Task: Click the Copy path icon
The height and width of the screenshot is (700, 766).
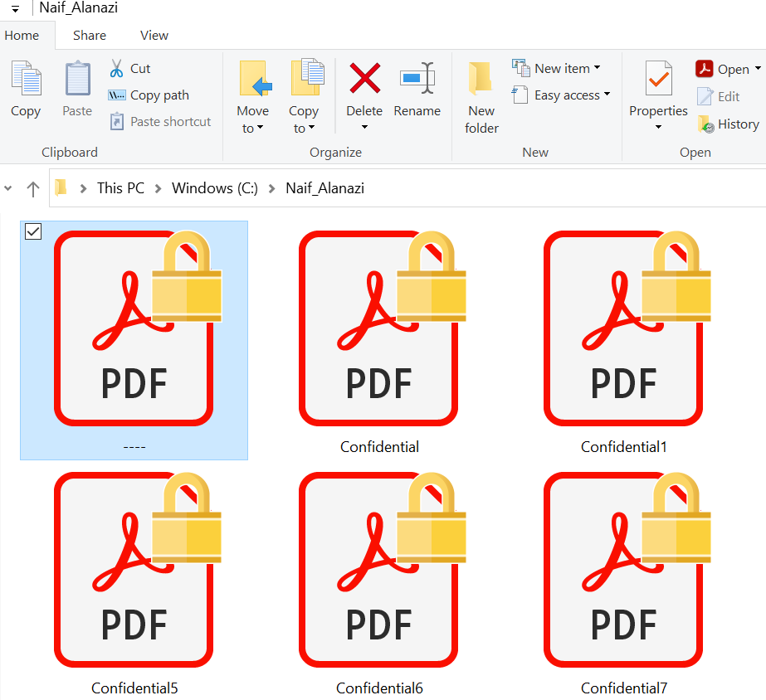Action: pos(116,95)
